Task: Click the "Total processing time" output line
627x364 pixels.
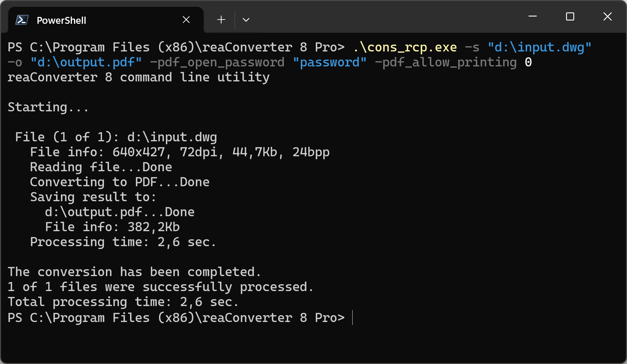Action: click(123, 302)
